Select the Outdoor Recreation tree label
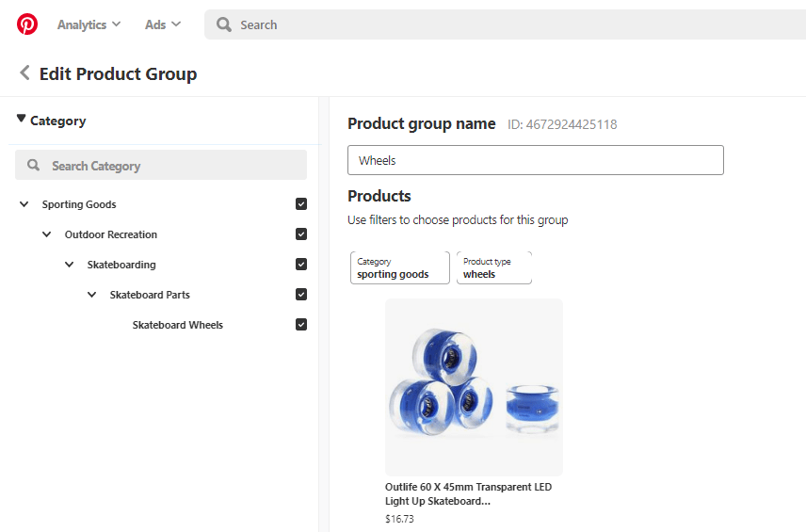 point(111,234)
